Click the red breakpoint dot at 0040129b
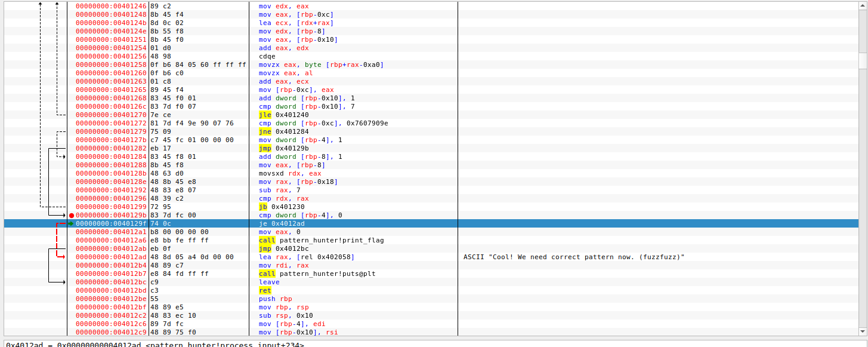The height and width of the screenshot is (347, 868). click(x=71, y=215)
